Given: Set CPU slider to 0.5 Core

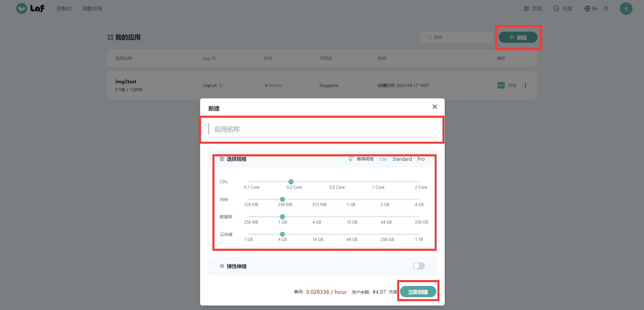Looking at the screenshot, I should [x=334, y=182].
